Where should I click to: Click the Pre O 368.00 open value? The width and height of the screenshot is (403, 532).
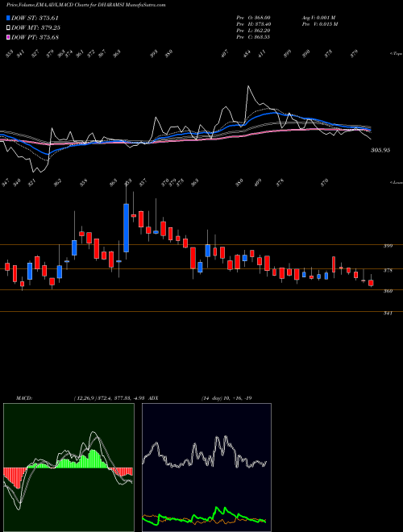(x=253, y=18)
